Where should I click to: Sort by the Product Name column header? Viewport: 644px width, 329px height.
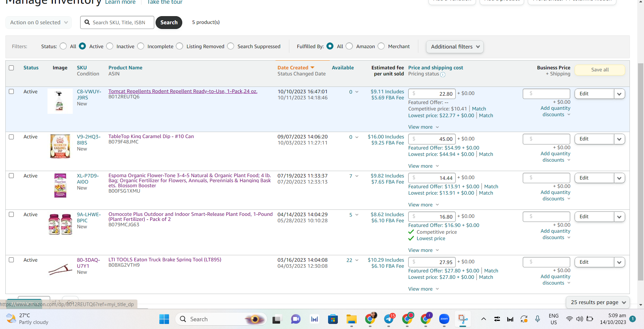125,68
